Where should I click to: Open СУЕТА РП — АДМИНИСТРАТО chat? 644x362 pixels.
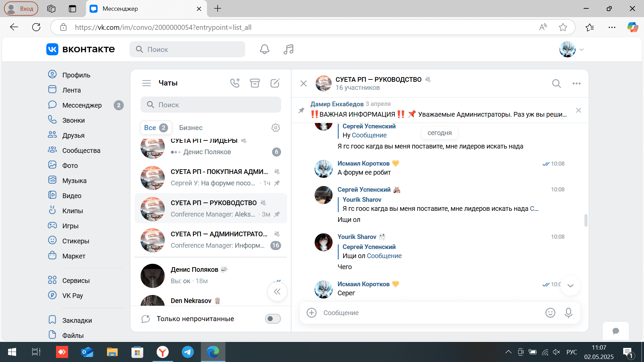click(x=211, y=240)
